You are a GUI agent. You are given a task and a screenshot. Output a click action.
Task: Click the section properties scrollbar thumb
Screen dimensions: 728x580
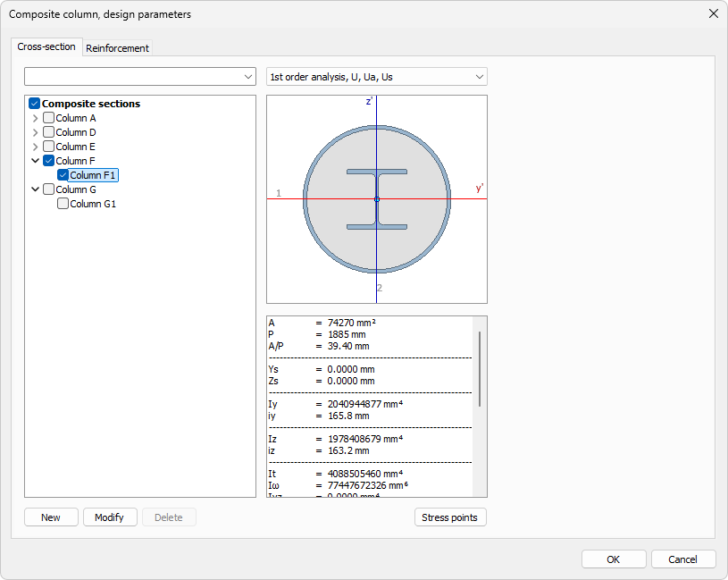pos(480,369)
